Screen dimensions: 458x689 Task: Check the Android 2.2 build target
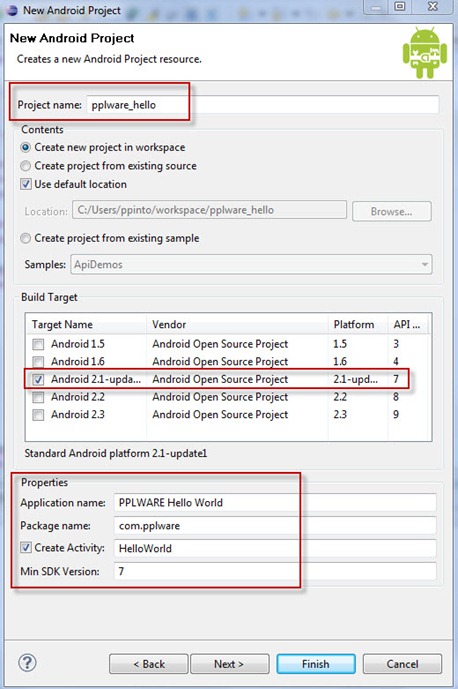click(x=38, y=398)
